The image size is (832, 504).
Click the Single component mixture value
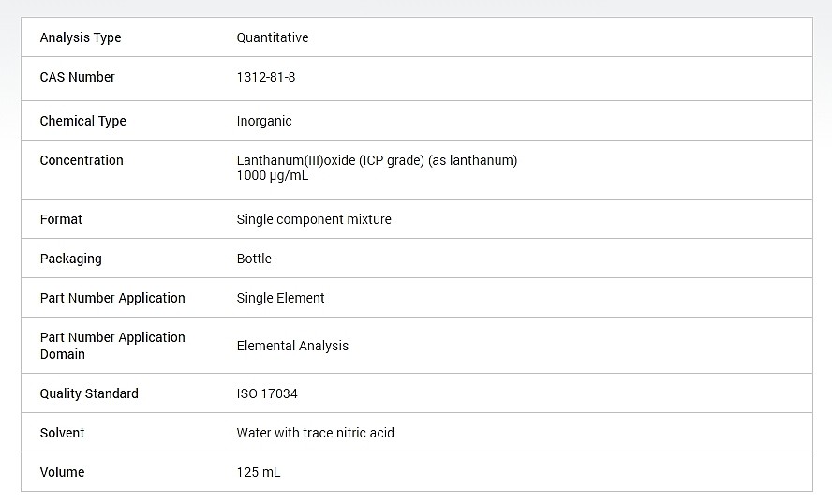coord(314,219)
